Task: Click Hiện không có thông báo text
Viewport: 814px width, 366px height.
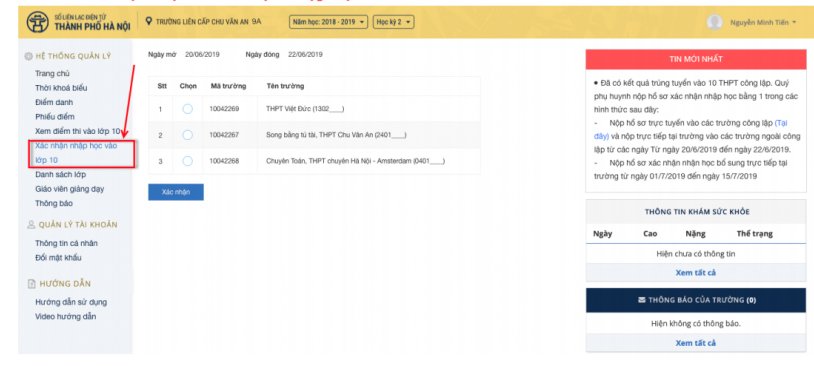Action: pos(696,324)
